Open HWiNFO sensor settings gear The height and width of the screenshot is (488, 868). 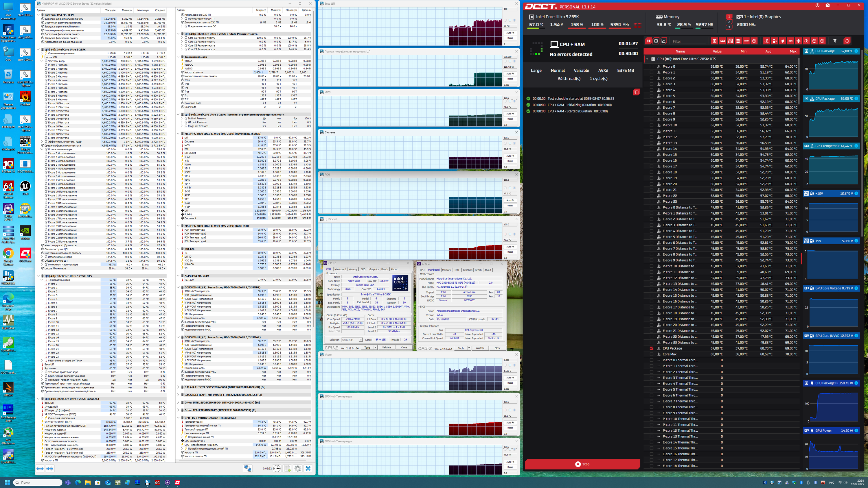coord(297,468)
